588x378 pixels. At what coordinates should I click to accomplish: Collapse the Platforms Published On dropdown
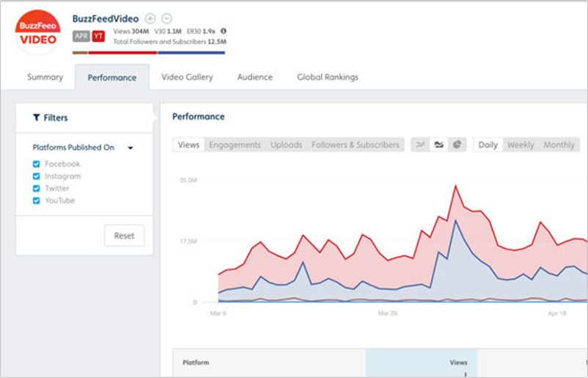[131, 148]
